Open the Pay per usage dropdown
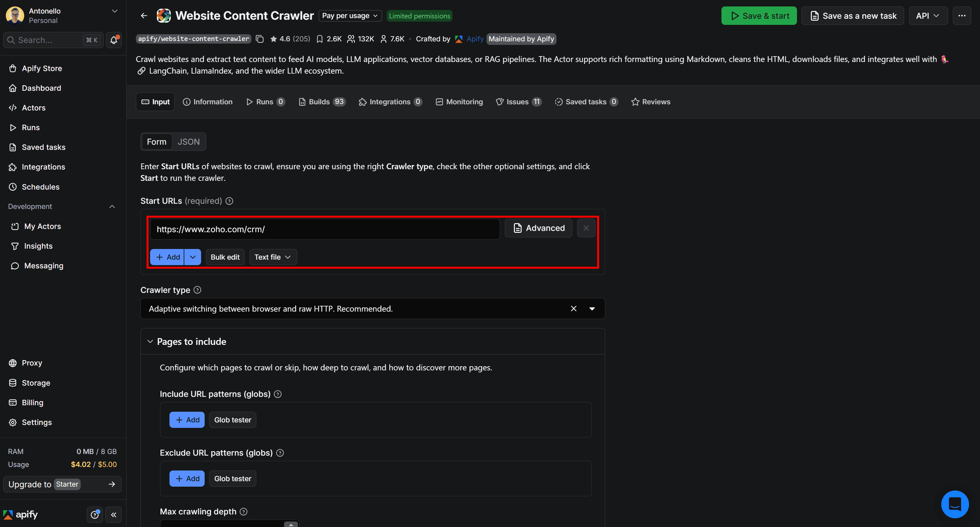 (x=350, y=15)
